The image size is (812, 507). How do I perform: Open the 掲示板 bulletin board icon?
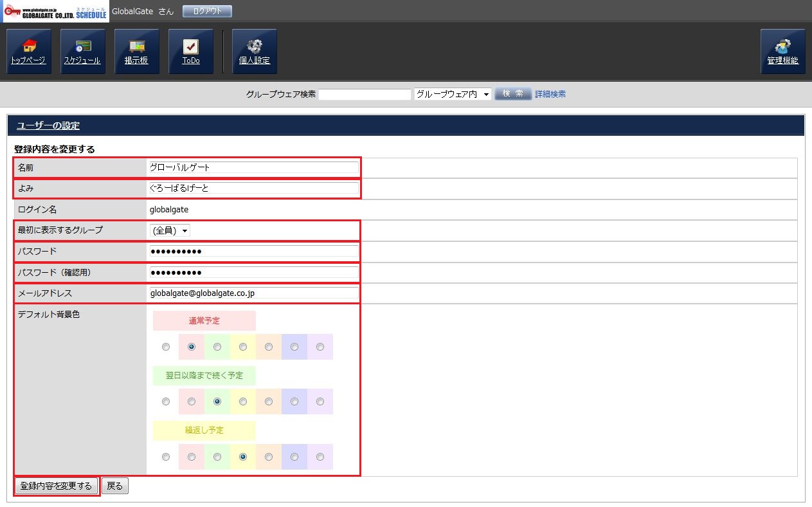[x=136, y=51]
